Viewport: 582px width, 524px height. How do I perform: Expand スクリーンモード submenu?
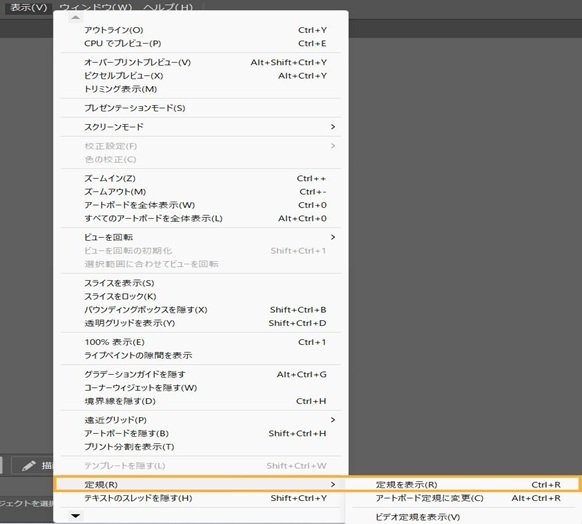pyautogui.click(x=201, y=127)
